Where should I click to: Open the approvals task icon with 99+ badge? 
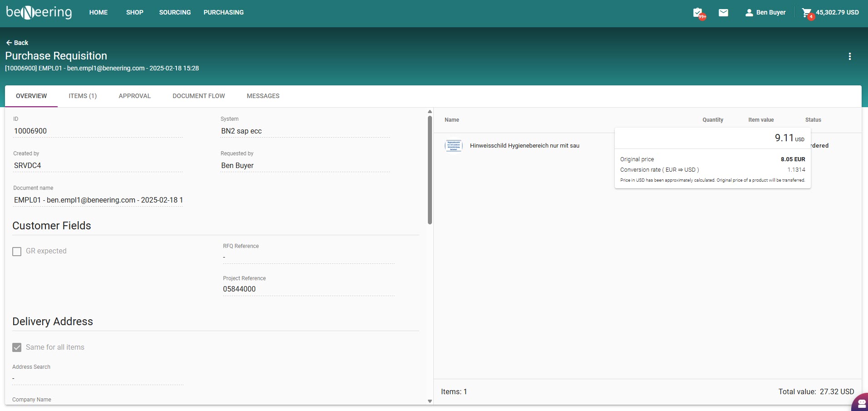pos(698,13)
